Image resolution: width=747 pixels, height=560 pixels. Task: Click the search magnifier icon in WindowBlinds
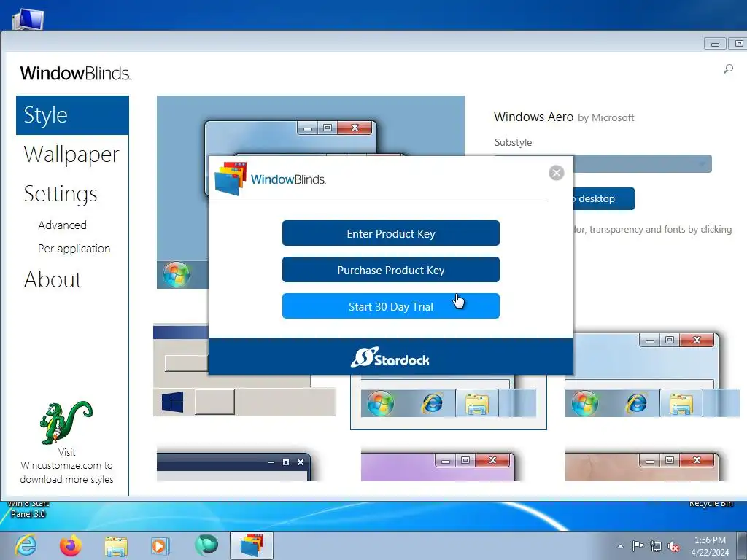[728, 69]
